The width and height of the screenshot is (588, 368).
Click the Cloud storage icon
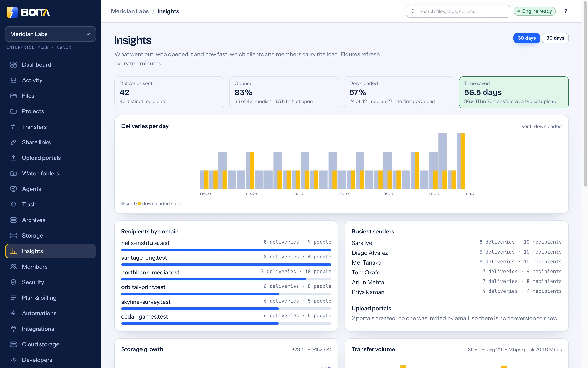(13, 344)
